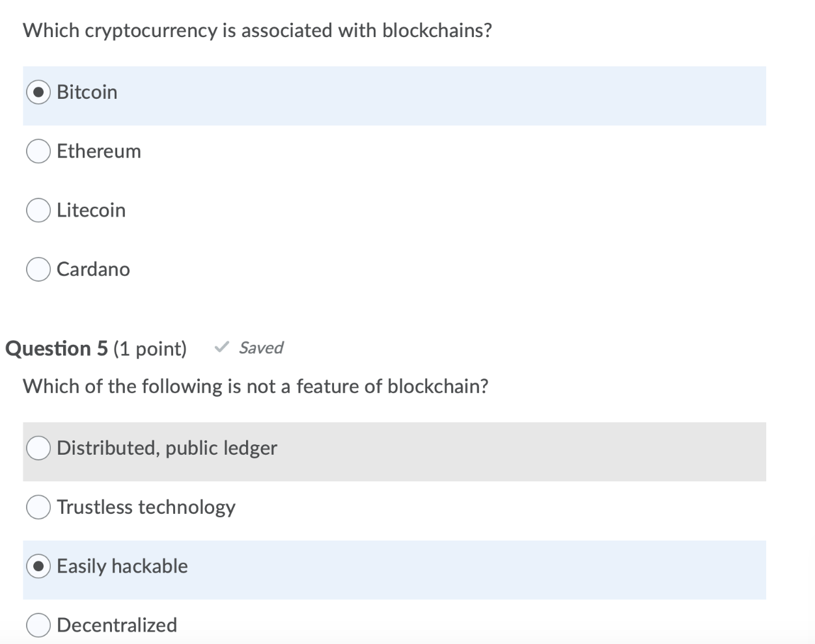Select the Trustless technology option

38,507
